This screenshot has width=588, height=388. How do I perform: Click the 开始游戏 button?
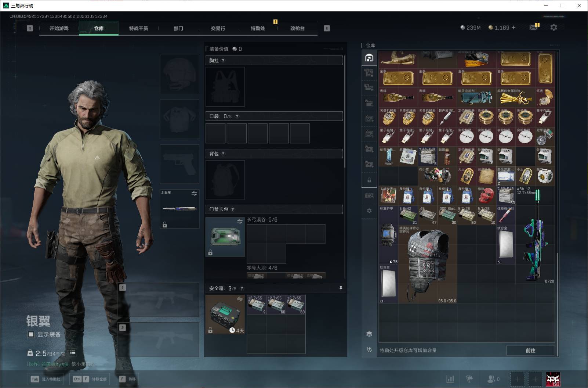59,28
